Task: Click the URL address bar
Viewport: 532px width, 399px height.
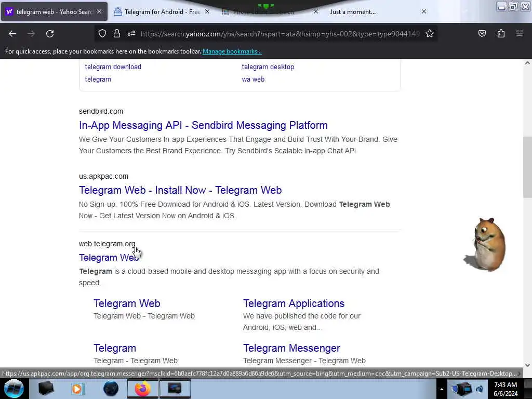Action: (x=280, y=34)
